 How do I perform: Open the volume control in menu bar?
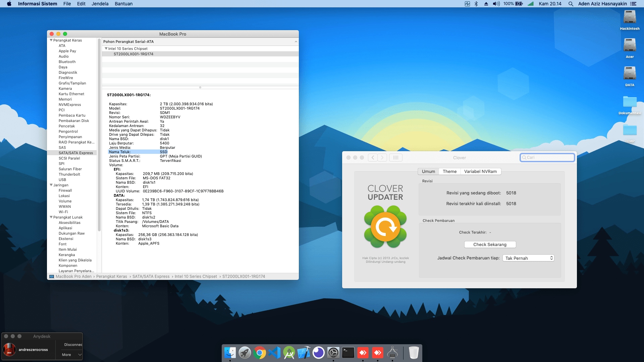click(x=496, y=4)
